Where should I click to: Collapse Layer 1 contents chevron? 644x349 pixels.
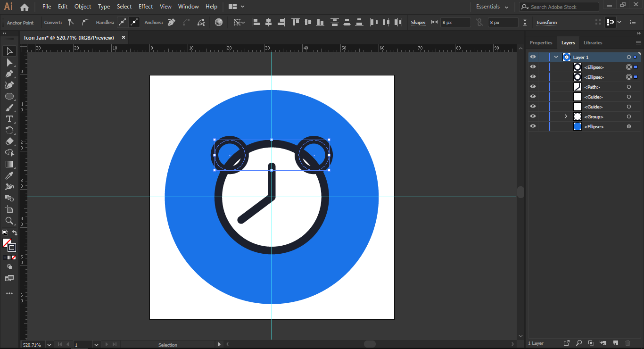click(x=556, y=57)
